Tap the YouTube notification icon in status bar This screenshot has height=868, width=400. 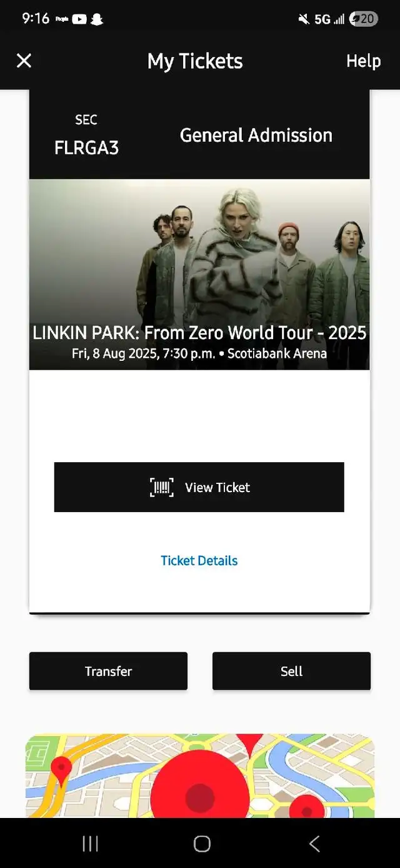[x=79, y=19]
